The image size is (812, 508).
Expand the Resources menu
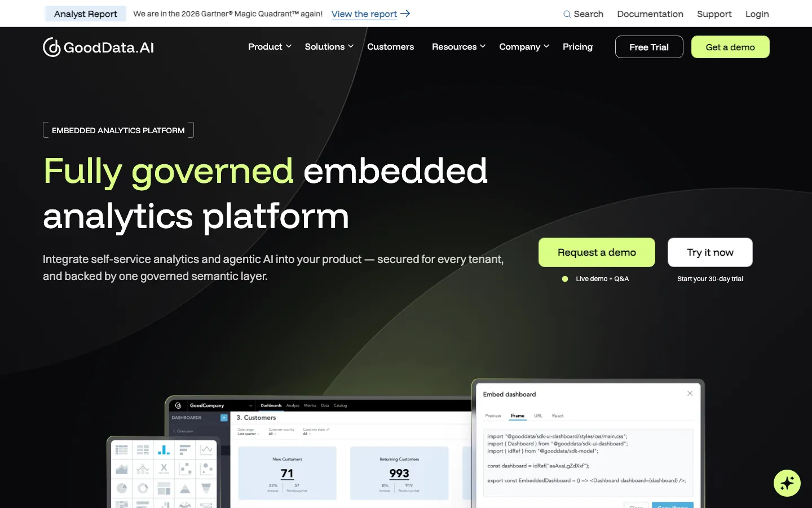(458, 47)
